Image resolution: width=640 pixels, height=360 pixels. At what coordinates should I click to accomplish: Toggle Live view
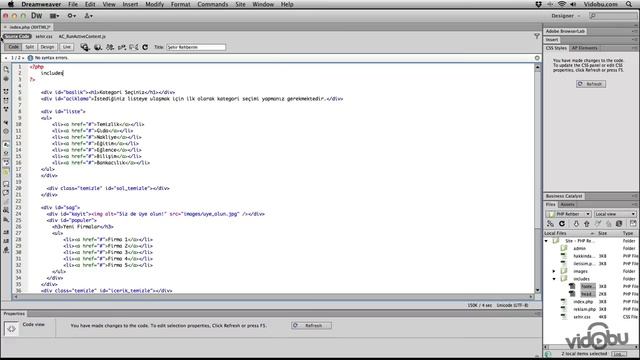point(67,47)
